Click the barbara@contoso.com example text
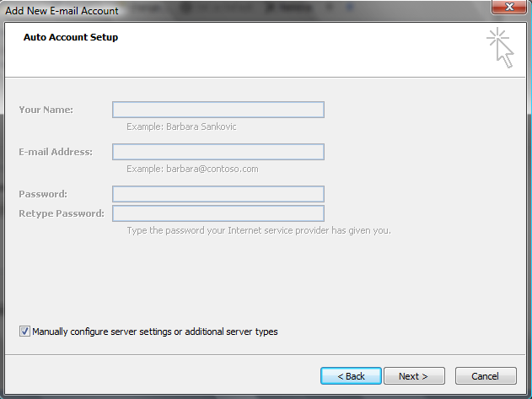Screen dimensions: 532x399 (x=192, y=169)
